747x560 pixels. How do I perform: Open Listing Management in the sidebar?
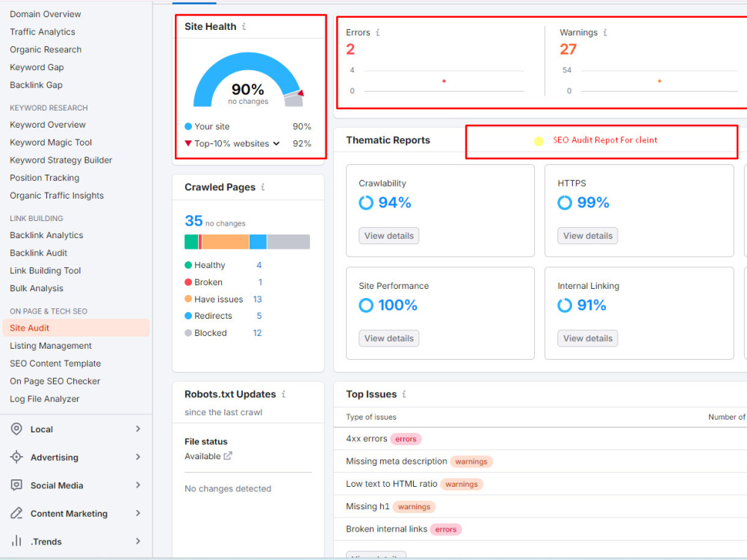[x=51, y=346]
